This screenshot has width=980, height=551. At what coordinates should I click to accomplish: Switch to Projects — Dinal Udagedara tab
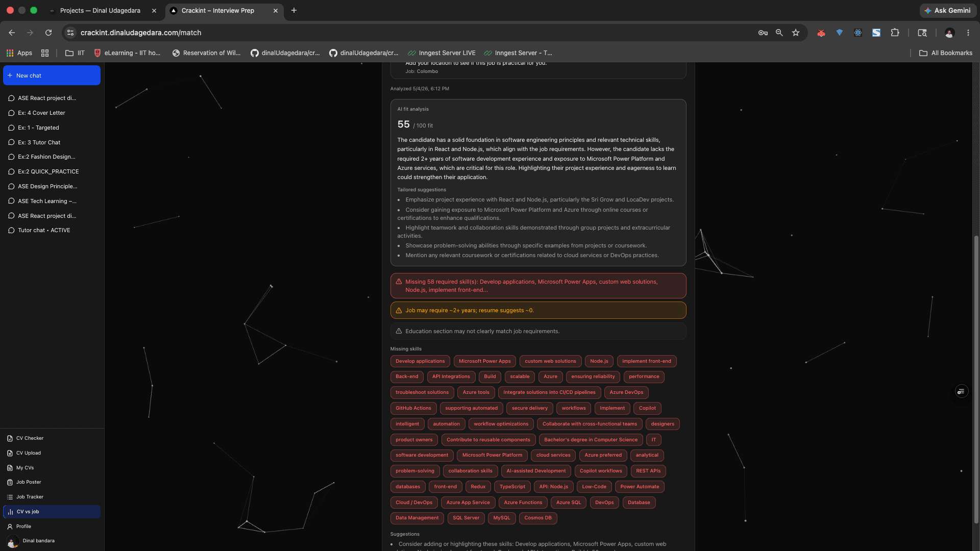(100, 10)
